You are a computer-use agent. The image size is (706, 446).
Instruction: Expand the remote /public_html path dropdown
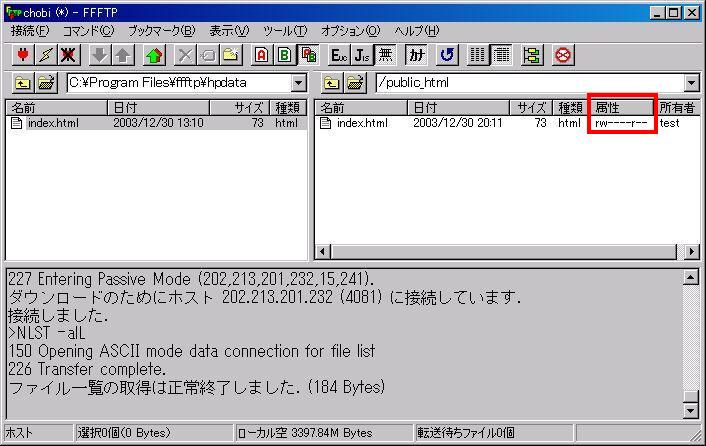[x=691, y=83]
